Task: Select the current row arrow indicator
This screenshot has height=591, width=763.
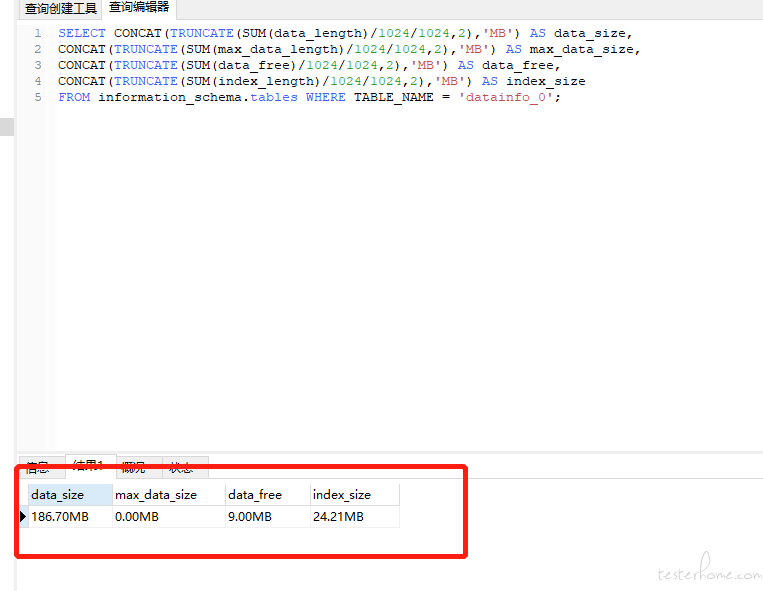Action: (24, 517)
